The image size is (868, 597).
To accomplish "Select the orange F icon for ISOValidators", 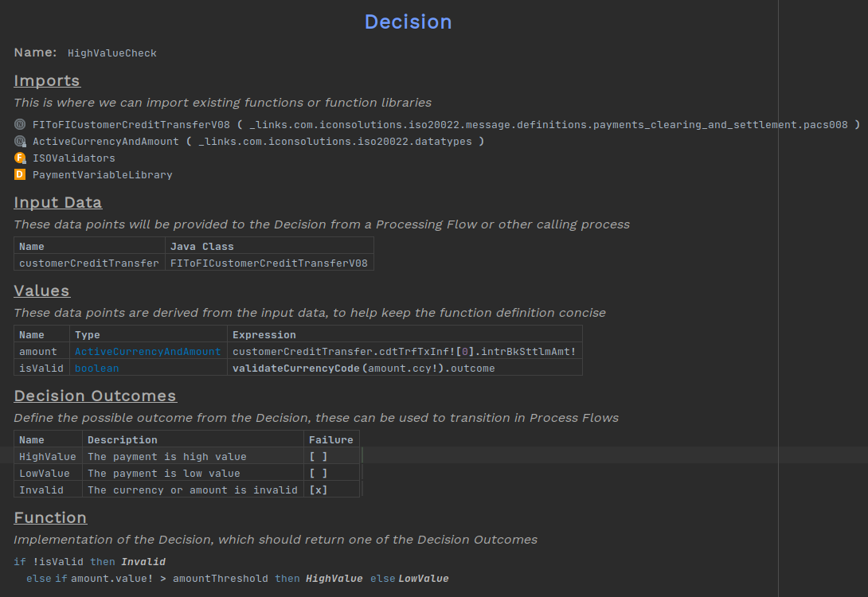I will pos(19,158).
